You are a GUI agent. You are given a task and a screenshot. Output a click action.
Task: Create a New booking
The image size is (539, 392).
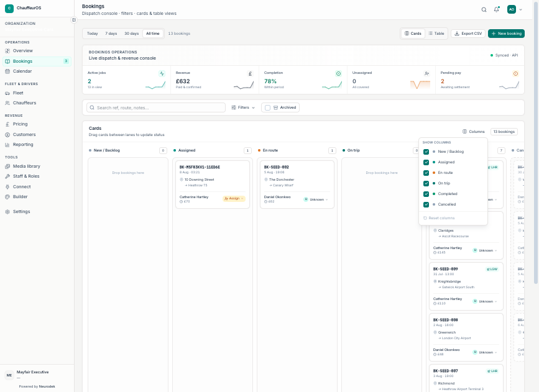click(x=506, y=34)
